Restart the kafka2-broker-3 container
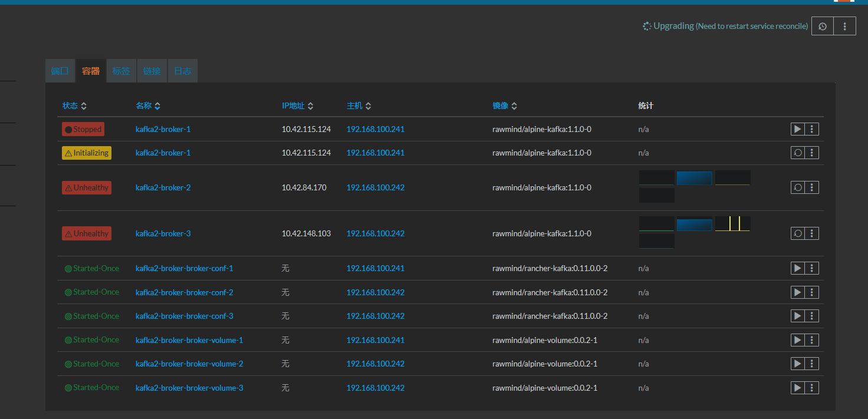 click(x=797, y=233)
